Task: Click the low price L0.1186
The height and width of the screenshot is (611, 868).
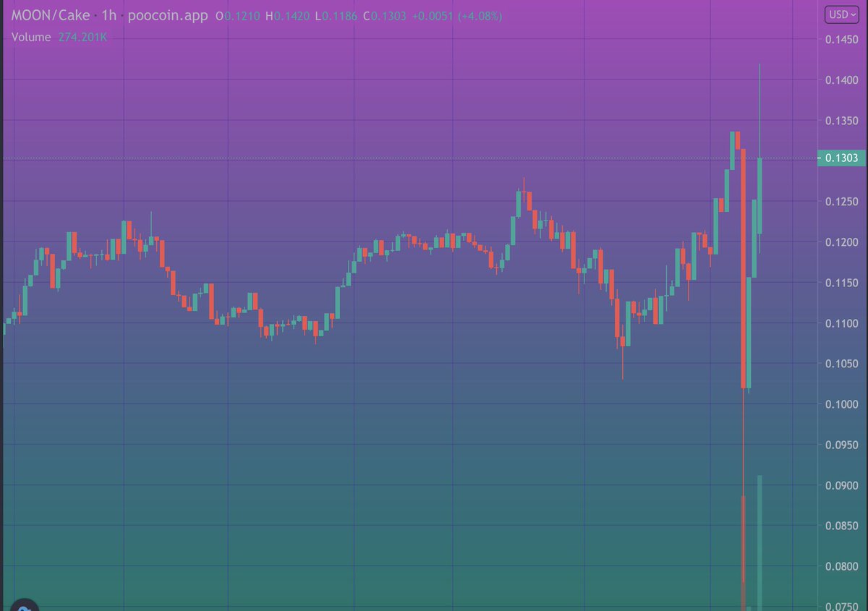Action: 336,16
